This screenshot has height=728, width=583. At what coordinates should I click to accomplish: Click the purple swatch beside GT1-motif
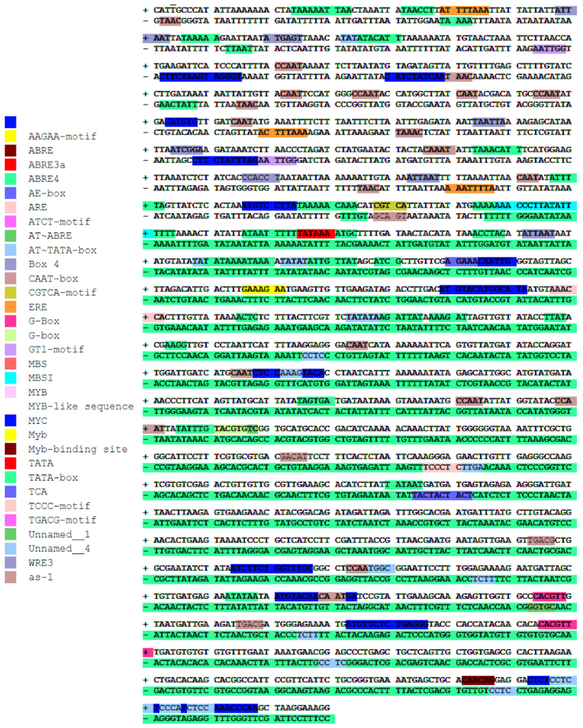[x=10, y=349]
